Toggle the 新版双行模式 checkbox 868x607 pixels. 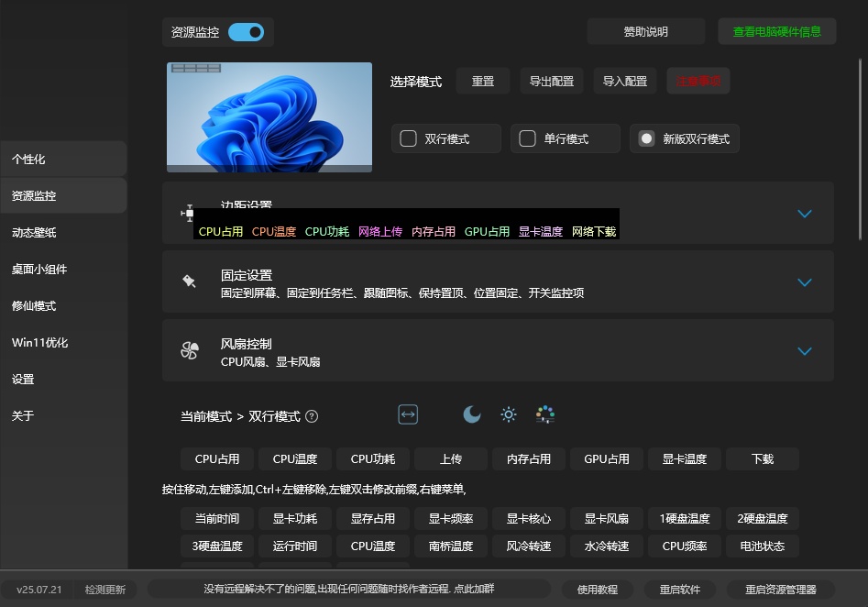click(x=646, y=138)
